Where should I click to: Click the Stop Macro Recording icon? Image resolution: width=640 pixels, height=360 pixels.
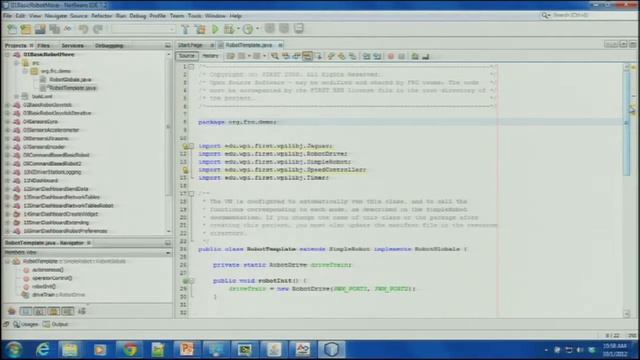pyautogui.click(x=402, y=56)
